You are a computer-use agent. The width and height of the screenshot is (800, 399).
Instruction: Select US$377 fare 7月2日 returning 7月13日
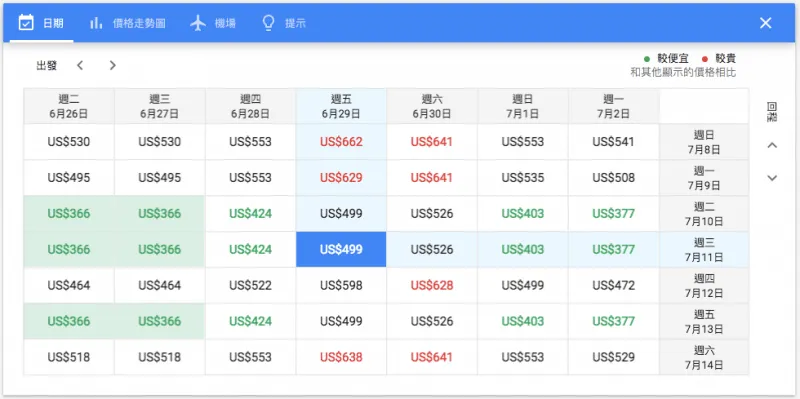[614, 321]
